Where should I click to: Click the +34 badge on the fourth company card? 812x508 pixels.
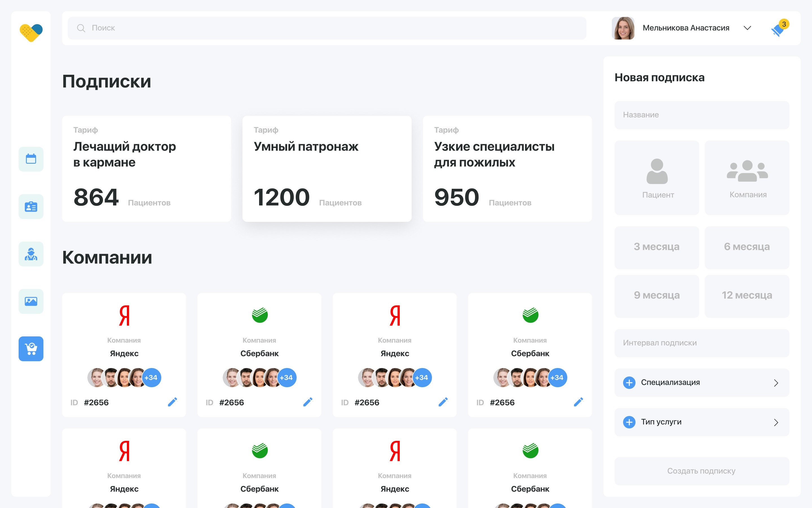tap(557, 378)
